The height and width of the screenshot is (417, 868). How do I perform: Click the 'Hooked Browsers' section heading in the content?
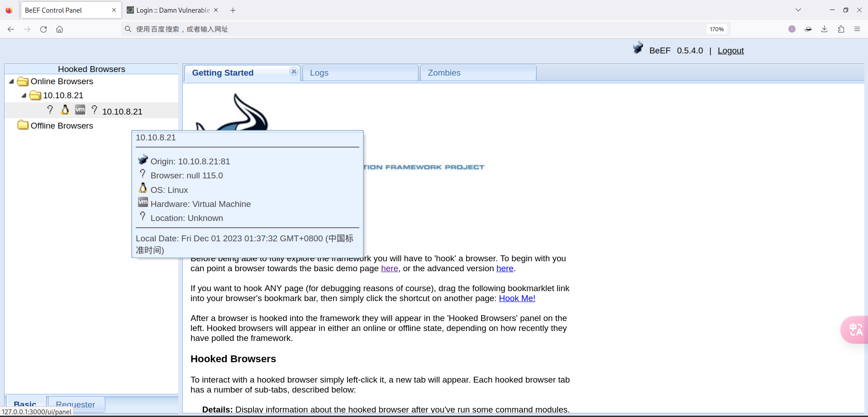(233, 359)
